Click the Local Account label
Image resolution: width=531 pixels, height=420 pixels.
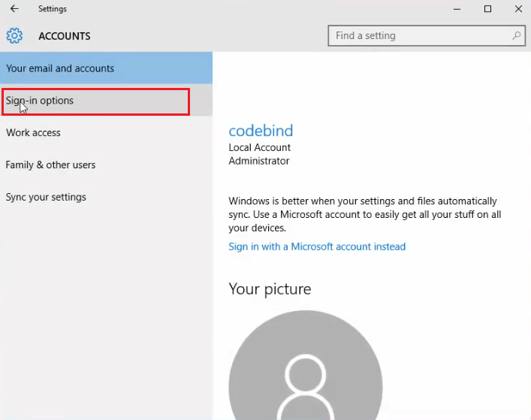[x=259, y=147]
